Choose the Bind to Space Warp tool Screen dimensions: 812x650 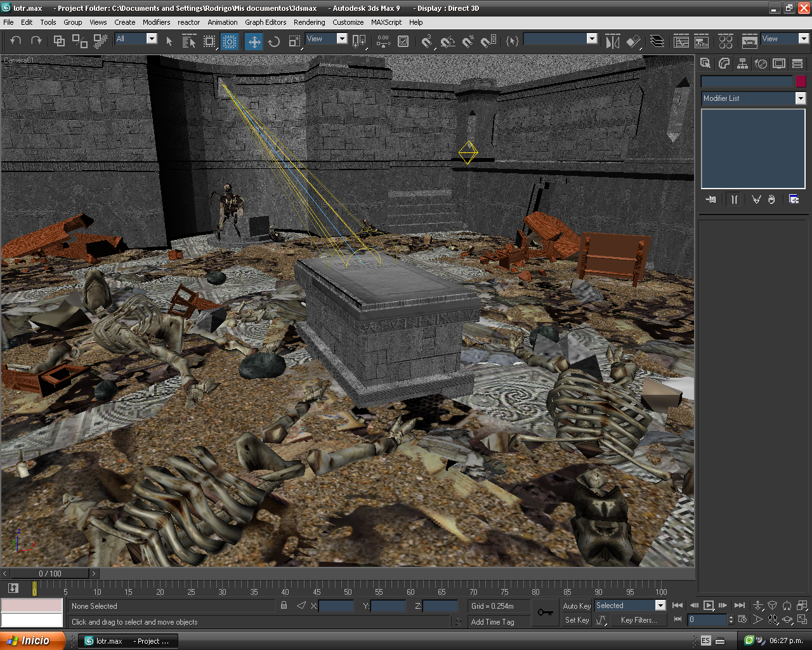click(x=100, y=41)
